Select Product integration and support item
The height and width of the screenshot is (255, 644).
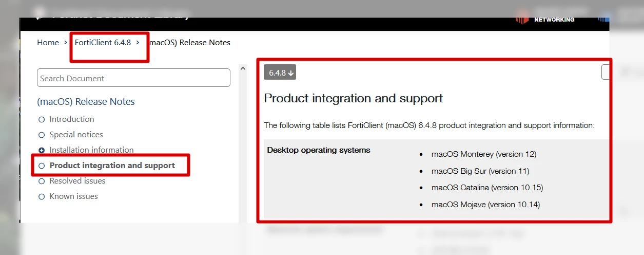point(112,166)
